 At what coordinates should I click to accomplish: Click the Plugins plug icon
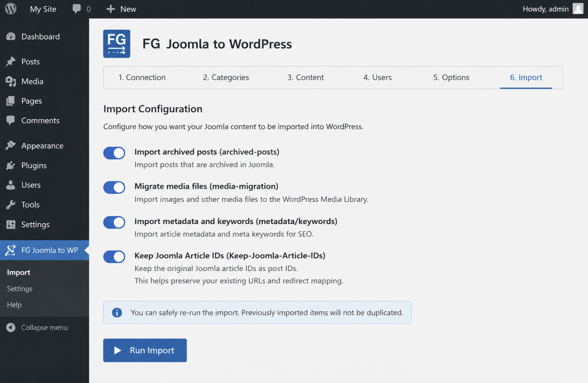coord(11,165)
